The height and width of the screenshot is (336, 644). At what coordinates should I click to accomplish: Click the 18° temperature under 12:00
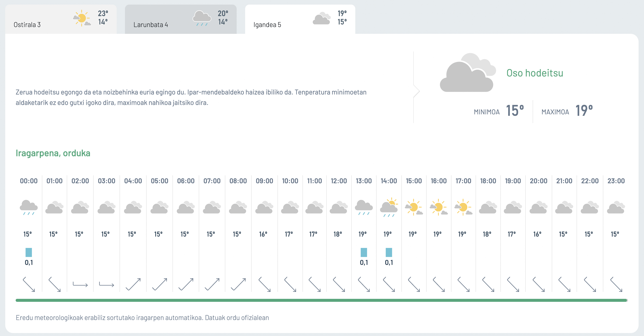tap(337, 234)
